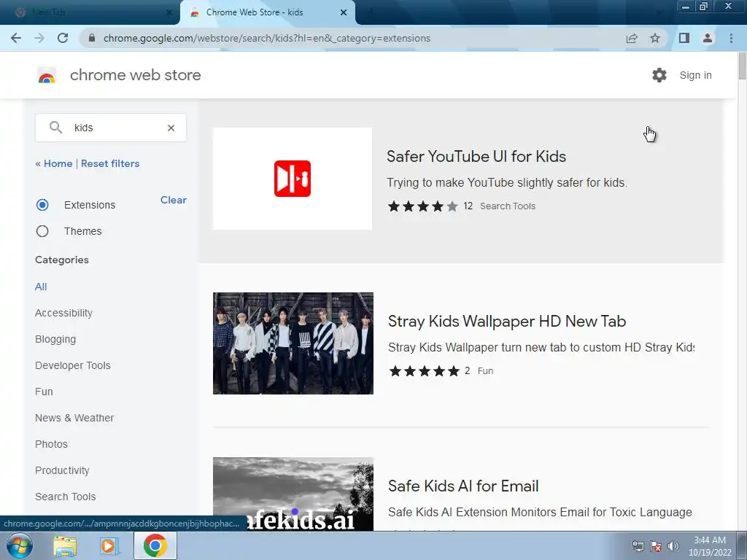This screenshot has height=560, width=747.
Task: Open the Chrome profile avatar icon
Action: click(708, 38)
